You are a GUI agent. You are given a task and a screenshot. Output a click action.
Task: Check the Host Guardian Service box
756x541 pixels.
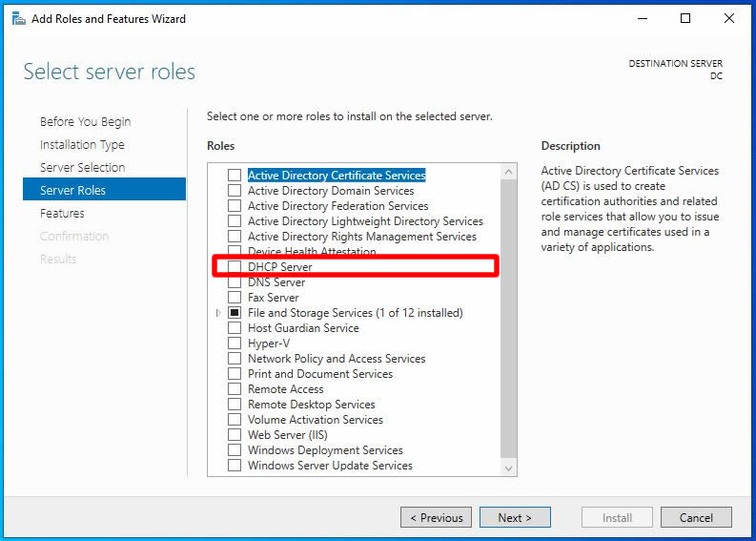click(x=235, y=328)
